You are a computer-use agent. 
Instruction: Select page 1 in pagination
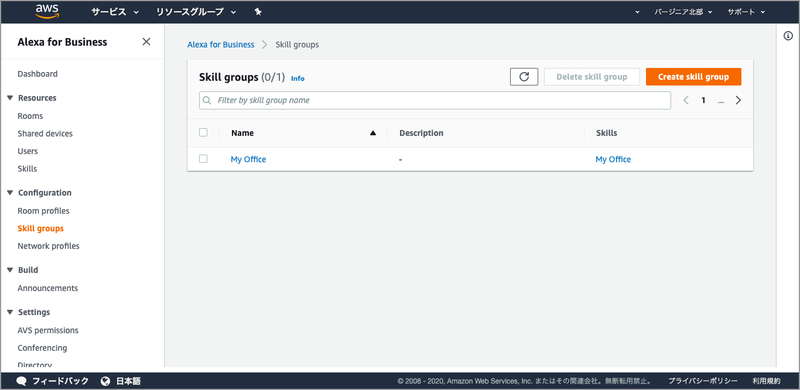tap(703, 101)
